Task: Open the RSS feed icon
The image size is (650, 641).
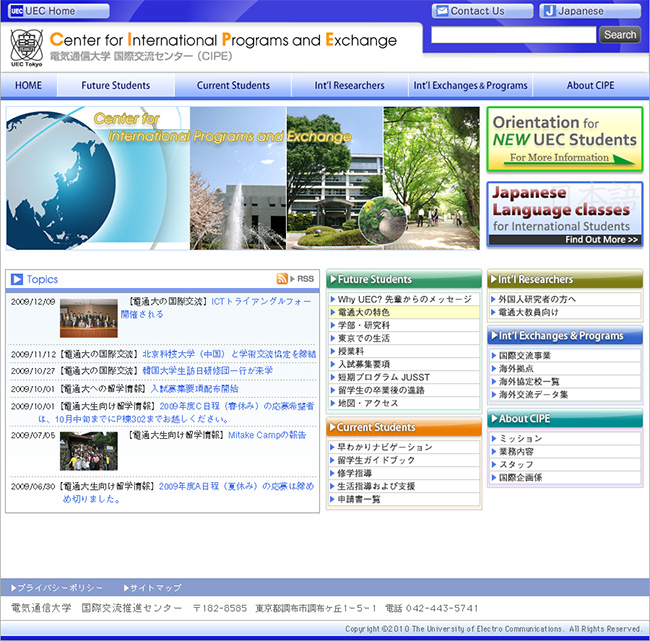Action: (x=282, y=279)
